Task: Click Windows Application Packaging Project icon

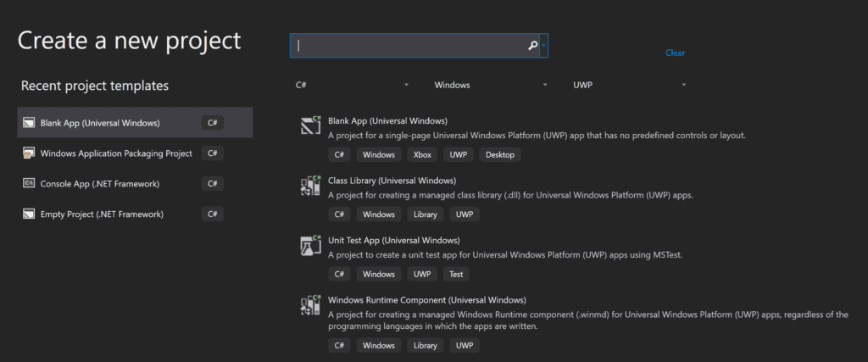Action: [29, 153]
